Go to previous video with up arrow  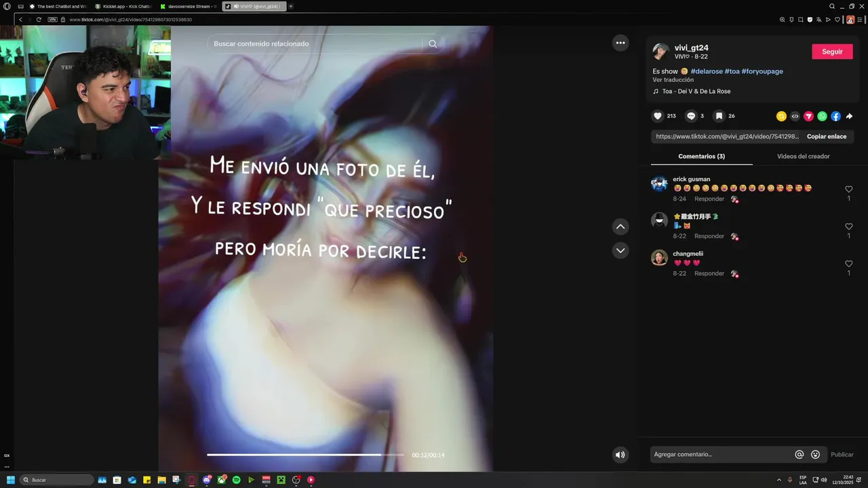[620, 226]
